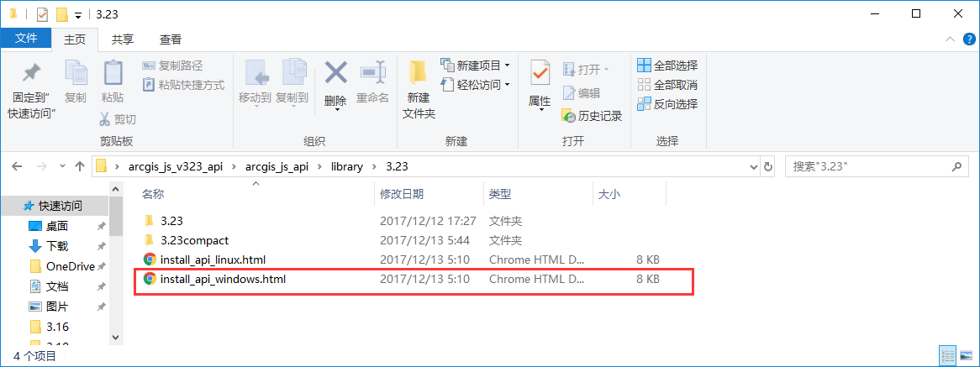This screenshot has width=980, height=367.
Task: Pin folder with 固定到快速访问 icon
Action: [31, 73]
